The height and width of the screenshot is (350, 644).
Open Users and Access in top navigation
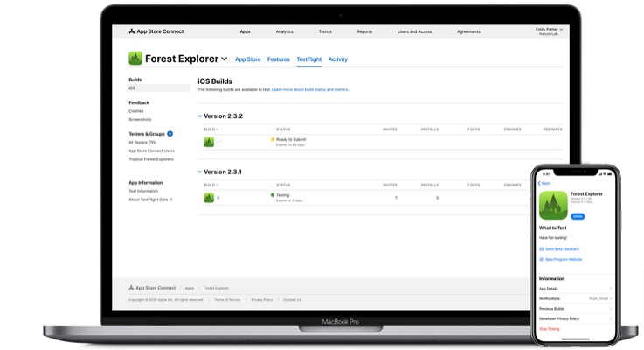pyautogui.click(x=414, y=31)
